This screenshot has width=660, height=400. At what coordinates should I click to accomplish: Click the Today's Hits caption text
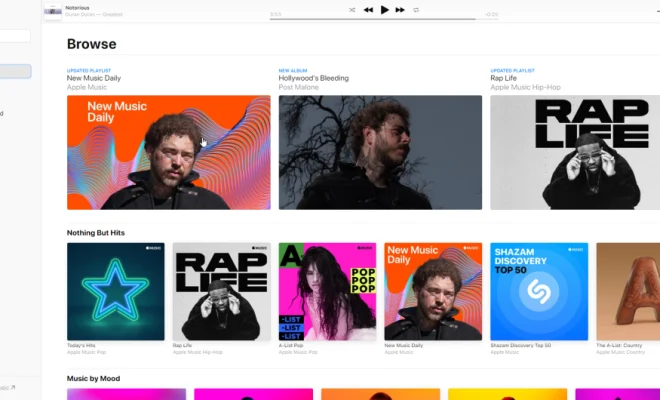81,345
